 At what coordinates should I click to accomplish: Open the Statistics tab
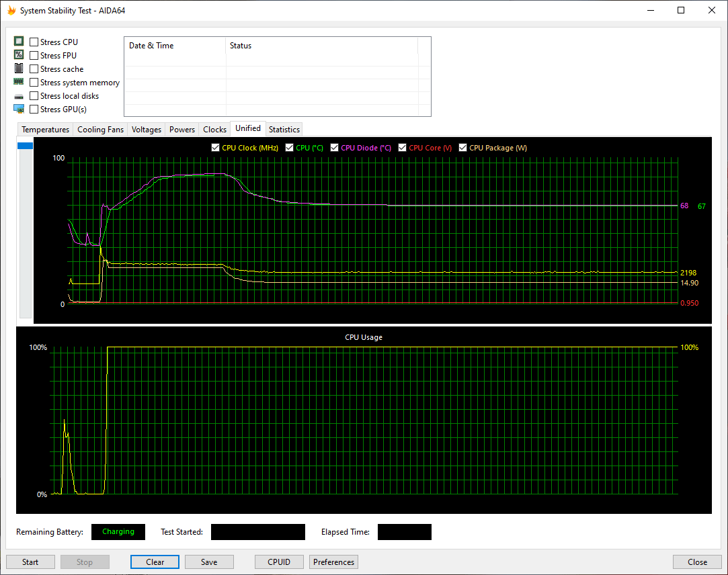(284, 130)
